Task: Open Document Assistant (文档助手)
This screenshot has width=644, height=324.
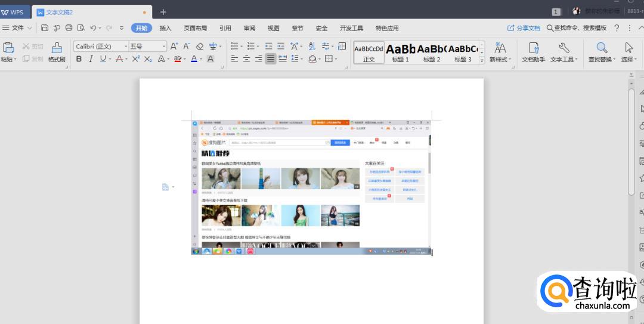Action: click(x=533, y=51)
